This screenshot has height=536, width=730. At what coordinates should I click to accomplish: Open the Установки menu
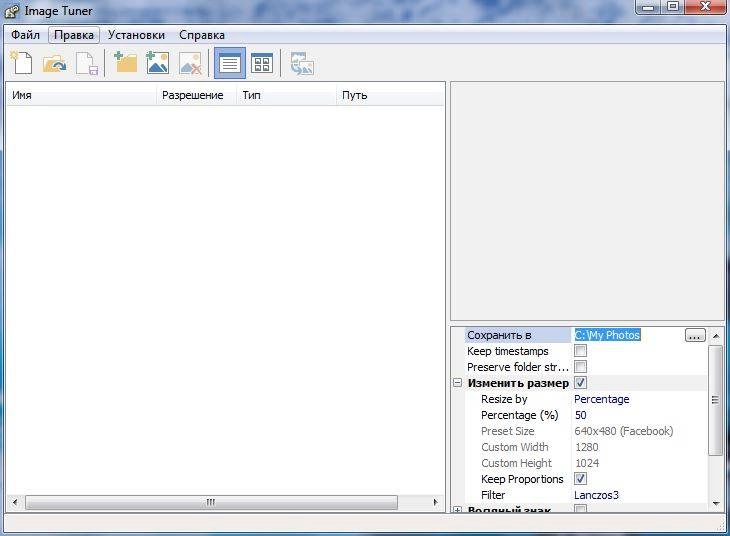[x=136, y=35]
